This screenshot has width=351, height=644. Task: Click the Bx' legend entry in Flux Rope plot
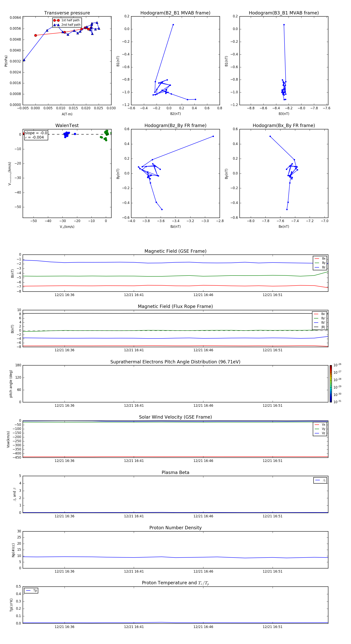click(320, 314)
